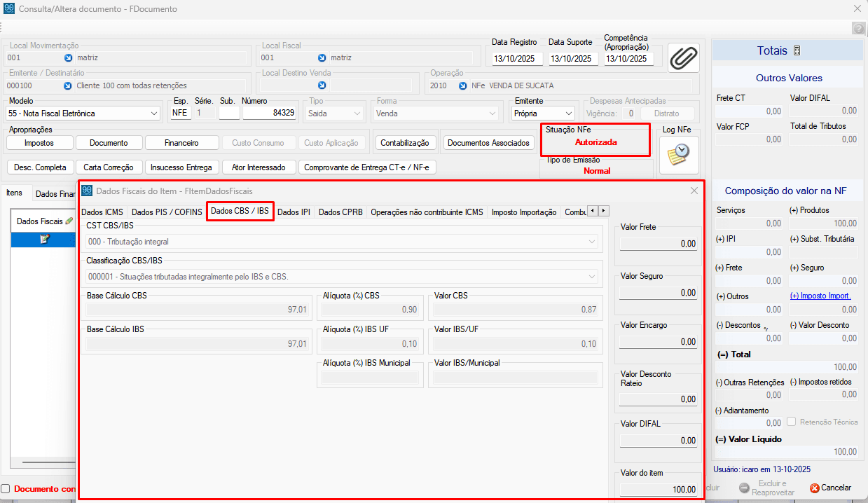Switch to the Dados PIS / COFINS tab
Image resolution: width=868 pixels, height=503 pixels.
point(166,212)
